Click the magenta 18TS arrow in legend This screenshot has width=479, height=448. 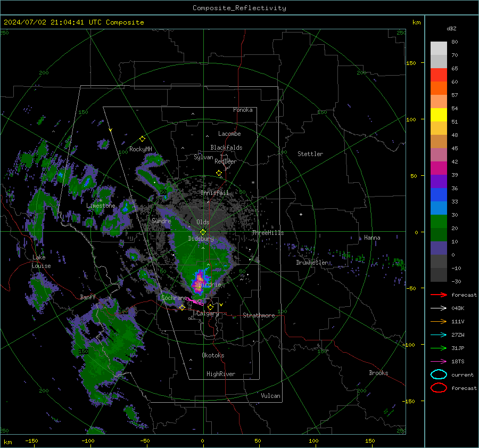[x=439, y=362]
